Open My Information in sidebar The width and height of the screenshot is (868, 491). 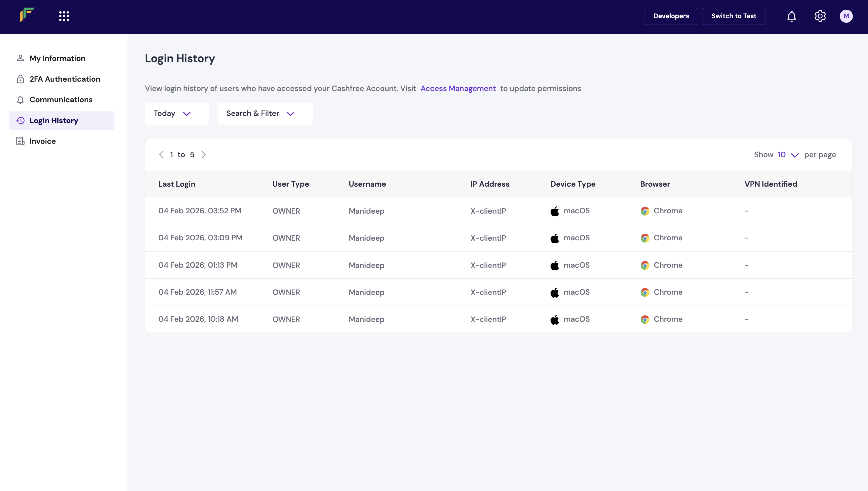[x=62, y=58]
